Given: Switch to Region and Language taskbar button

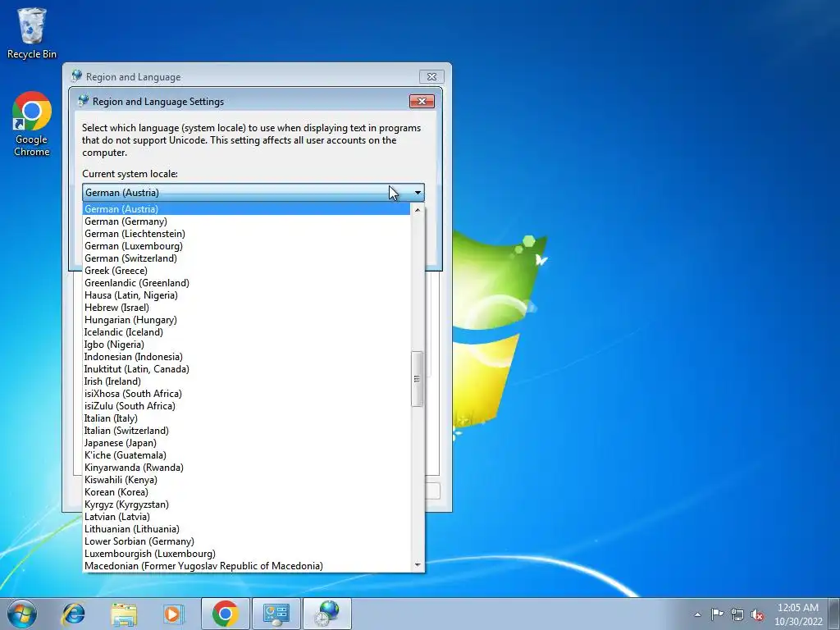Looking at the screenshot, I should 327,614.
